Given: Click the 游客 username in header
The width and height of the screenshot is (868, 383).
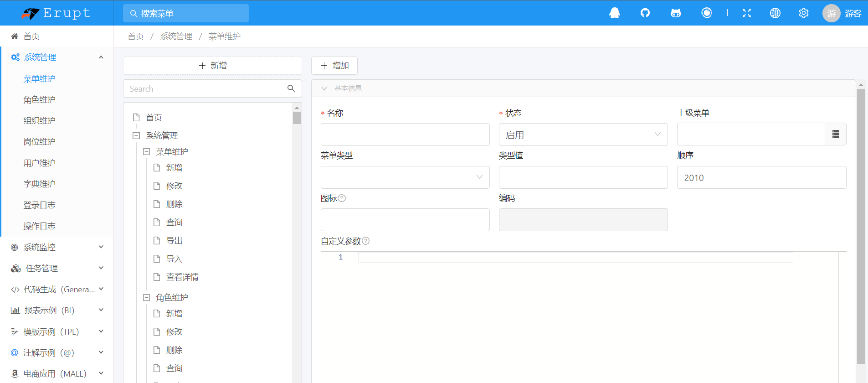Looking at the screenshot, I should [x=853, y=14].
